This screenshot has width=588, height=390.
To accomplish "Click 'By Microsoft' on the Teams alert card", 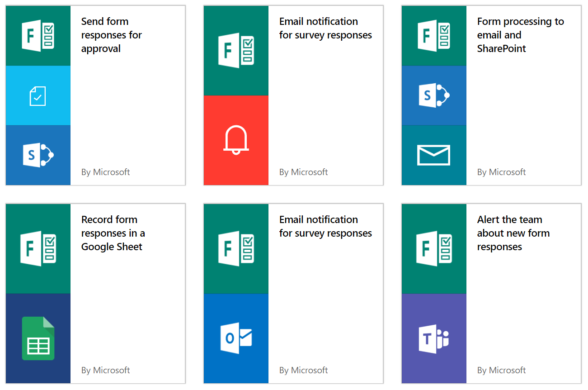I will [x=501, y=370].
